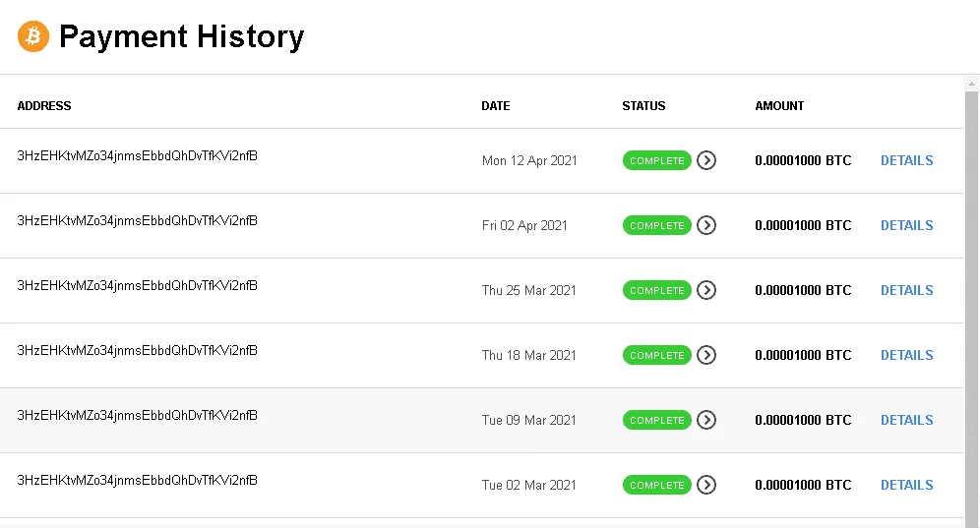This screenshot has width=980, height=528.
Task: View DETAILS for Fri 02 Apr 2021 payment
Action: click(x=906, y=225)
